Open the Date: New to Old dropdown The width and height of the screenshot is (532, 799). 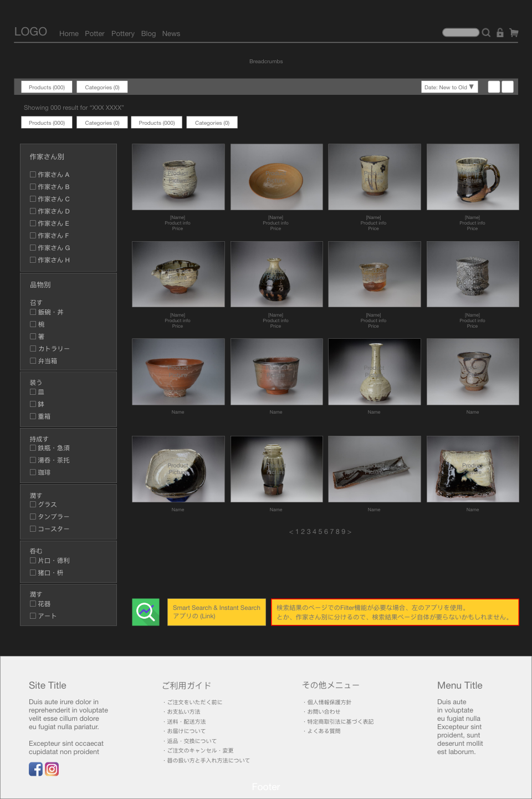point(449,87)
